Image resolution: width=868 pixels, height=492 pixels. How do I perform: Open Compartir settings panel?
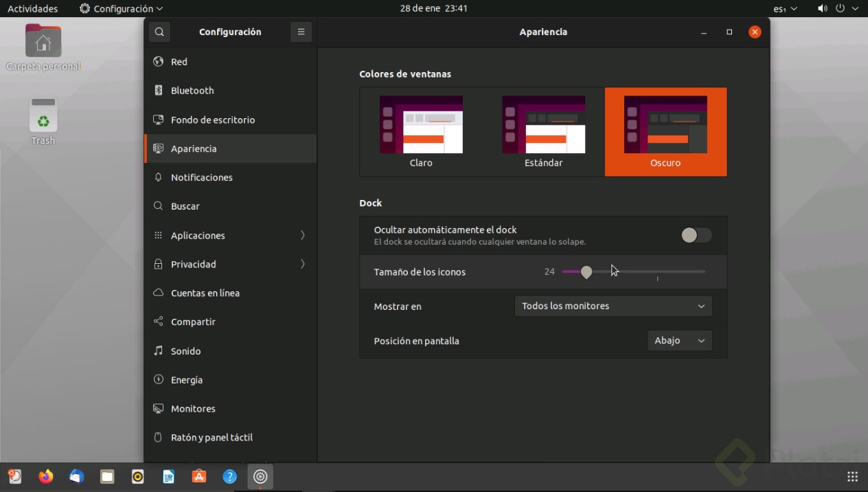pyautogui.click(x=231, y=322)
